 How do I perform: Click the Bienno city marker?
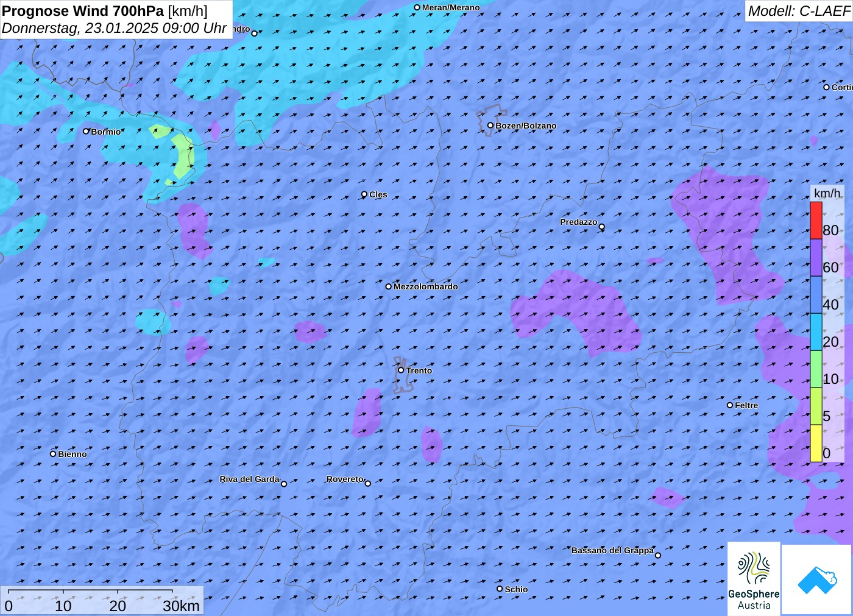coord(53,454)
